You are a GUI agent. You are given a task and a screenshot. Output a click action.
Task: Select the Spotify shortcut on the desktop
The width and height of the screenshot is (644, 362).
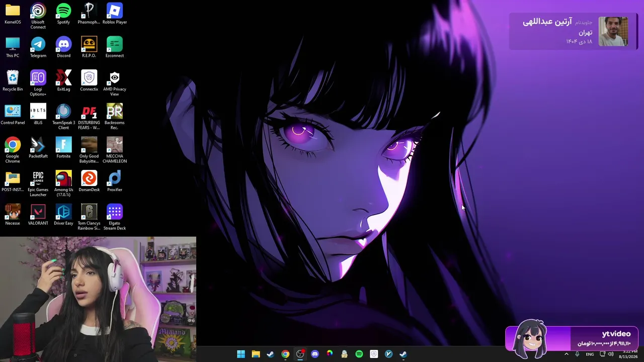[x=63, y=14]
